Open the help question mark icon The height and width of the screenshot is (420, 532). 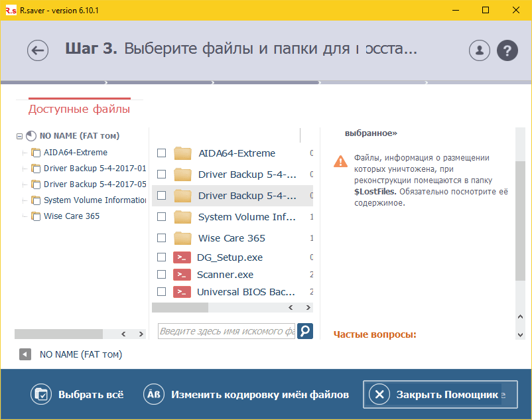507,50
